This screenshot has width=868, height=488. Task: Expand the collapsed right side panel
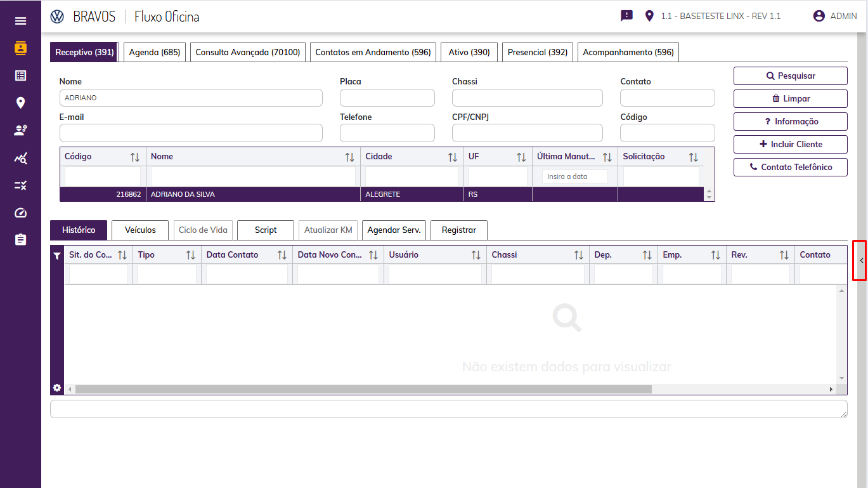click(x=860, y=260)
